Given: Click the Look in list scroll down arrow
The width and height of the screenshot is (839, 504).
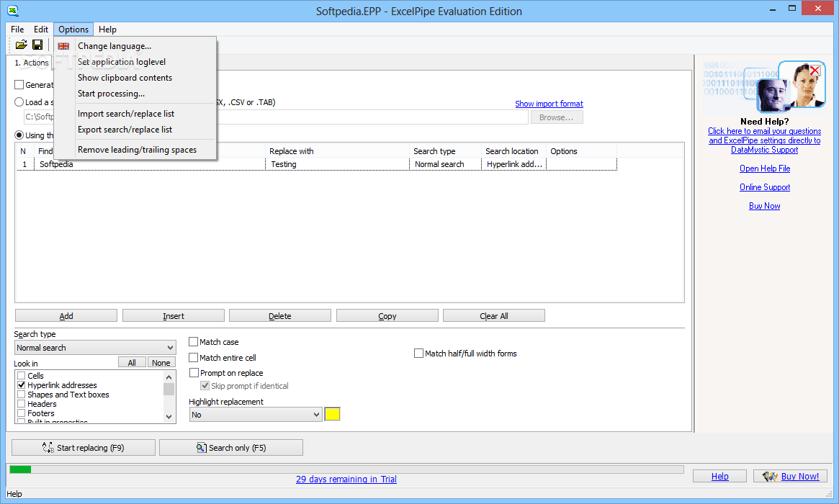Looking at the screenshot, I should pos(169,417).
